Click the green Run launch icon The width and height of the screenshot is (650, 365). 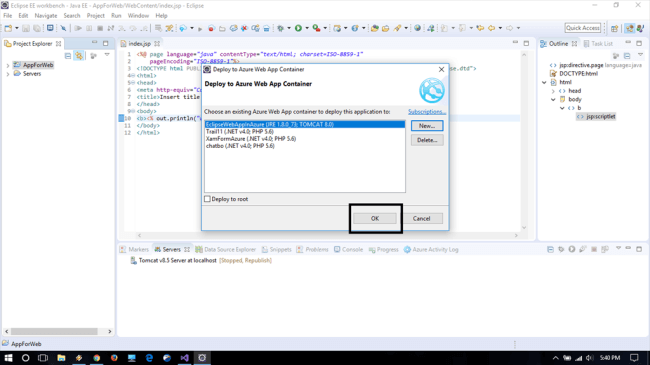point(298,28)
